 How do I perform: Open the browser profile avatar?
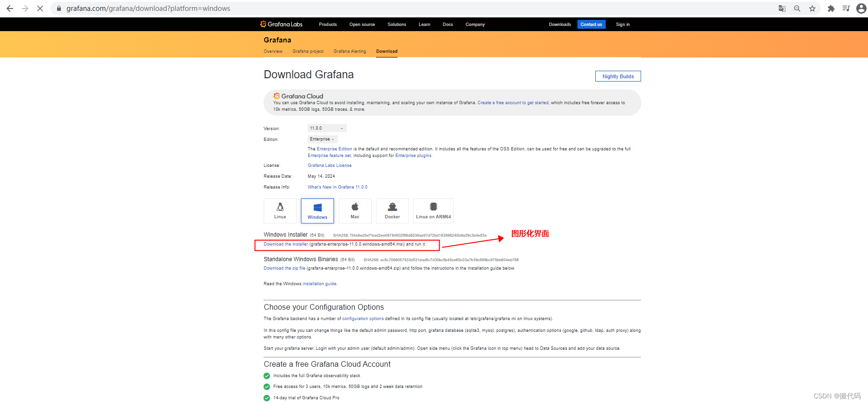[x=861, y=8]
